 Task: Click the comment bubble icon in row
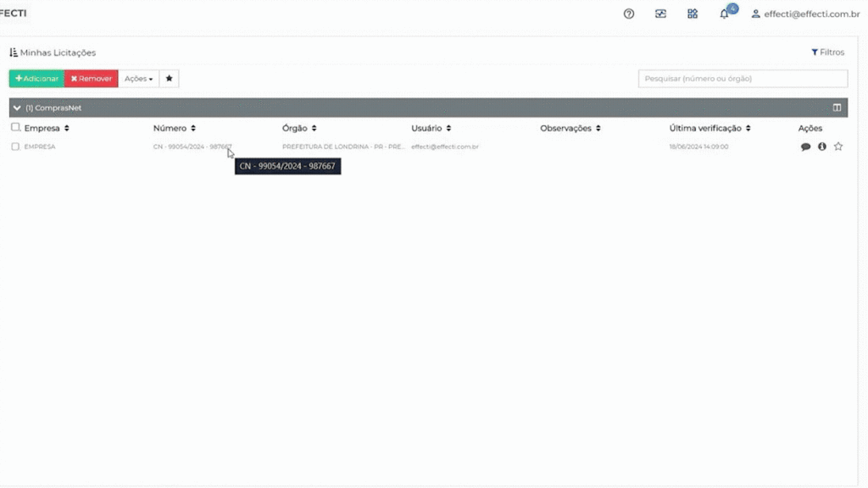click(x=805, y=147)
